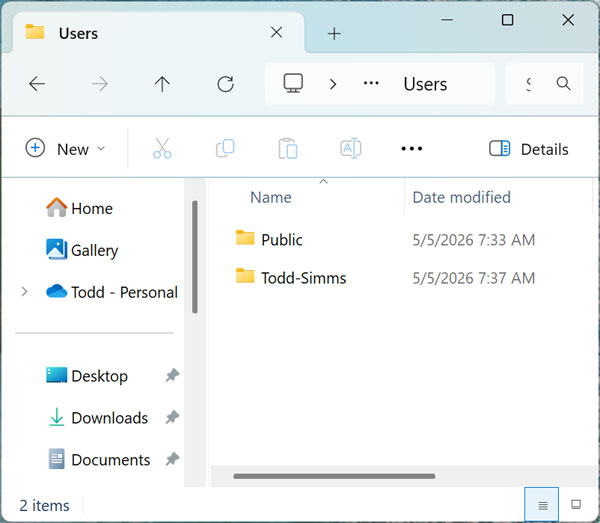Open the pinned Desktop folder
This screenshot has width=600, height=523.
click(86, 376)
